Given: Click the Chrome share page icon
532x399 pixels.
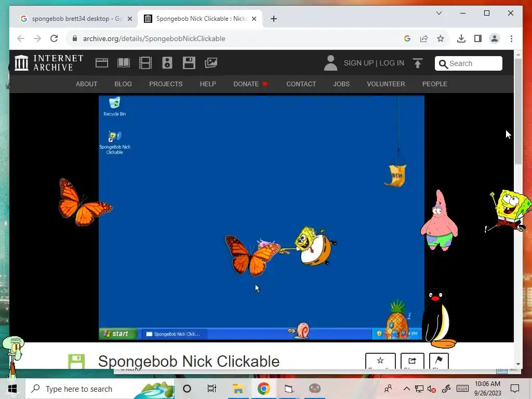Looking at the screenshot, I should (x=424, y=38).
